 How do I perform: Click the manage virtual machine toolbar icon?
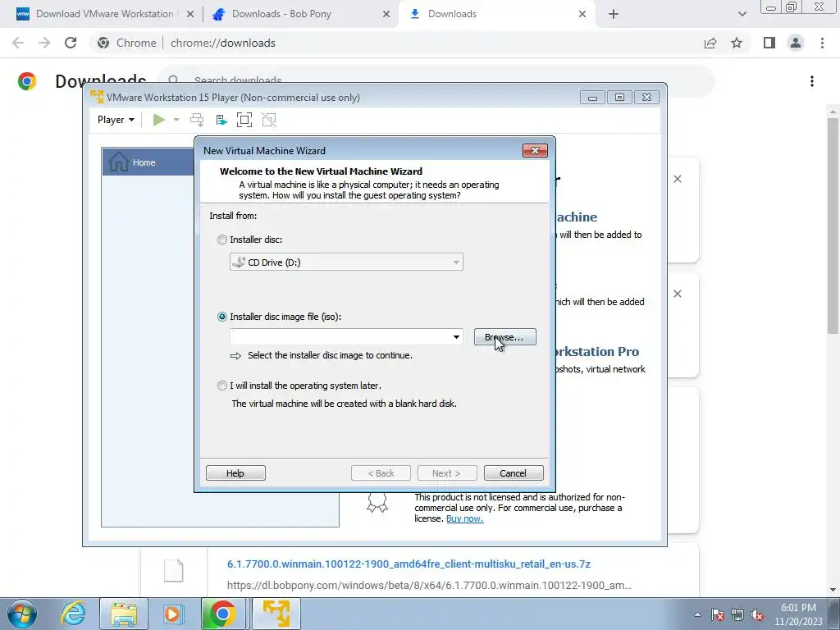pyautogui.click(x=221, y=120)
